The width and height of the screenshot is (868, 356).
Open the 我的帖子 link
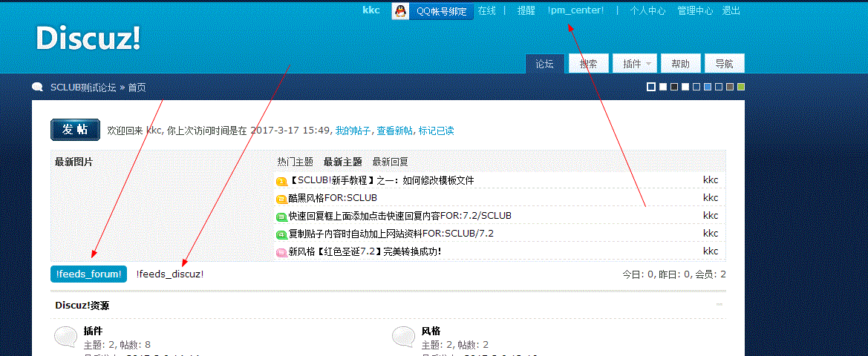(x=353, y=131)
